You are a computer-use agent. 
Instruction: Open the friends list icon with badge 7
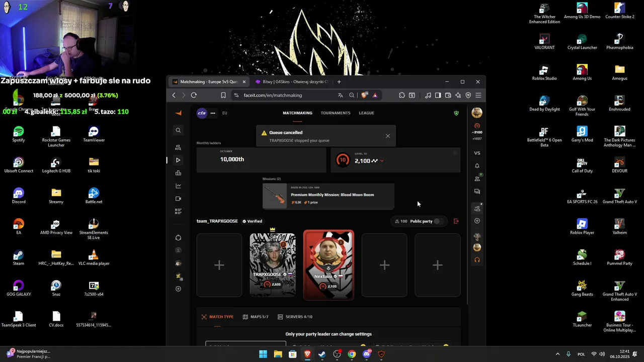[x=477, y=178]
